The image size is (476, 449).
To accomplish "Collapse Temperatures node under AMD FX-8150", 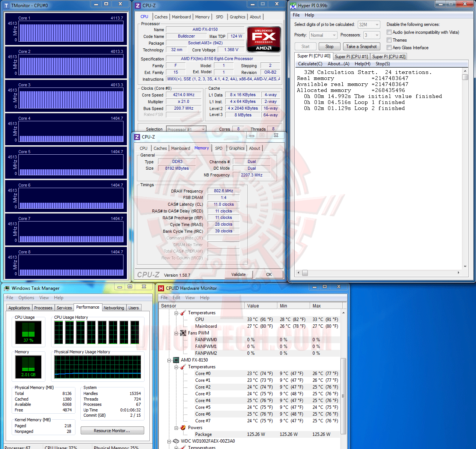I will click(176, 367).
